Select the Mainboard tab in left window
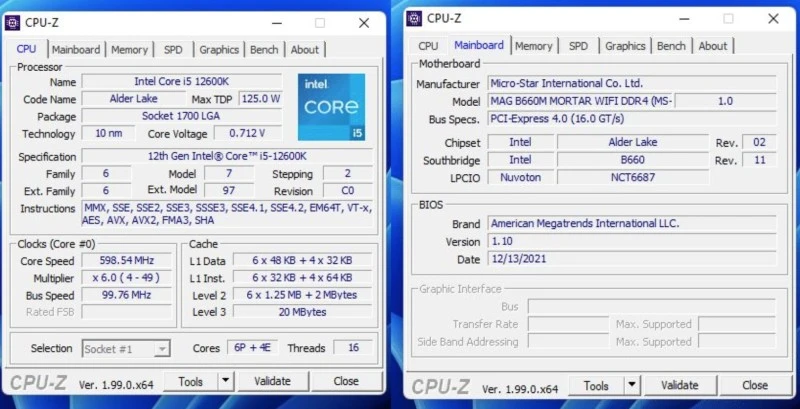The width and height of the screenshot is (800, 409). click(76, 49)
